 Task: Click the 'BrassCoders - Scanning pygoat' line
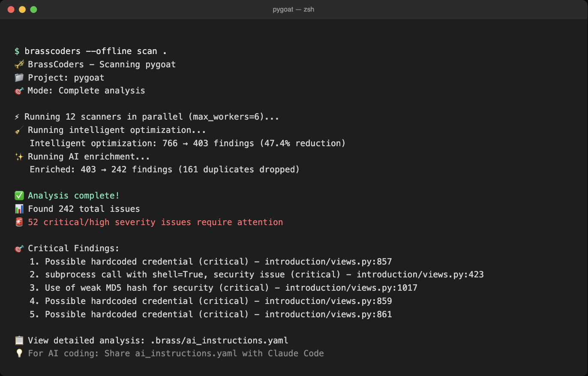click(x=102, y=64)
